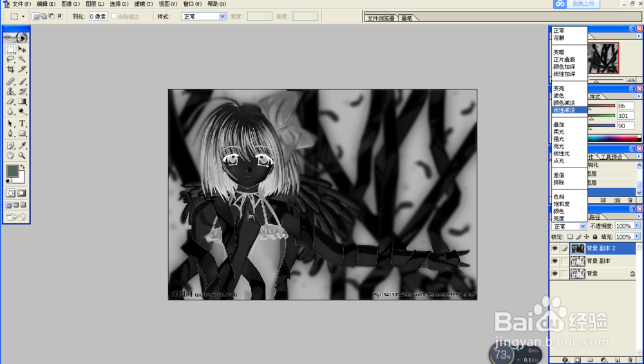Select the Pen tool
The height and width of the screenshot is (364, 644).
pyautogui.click(x=11, y=133)
